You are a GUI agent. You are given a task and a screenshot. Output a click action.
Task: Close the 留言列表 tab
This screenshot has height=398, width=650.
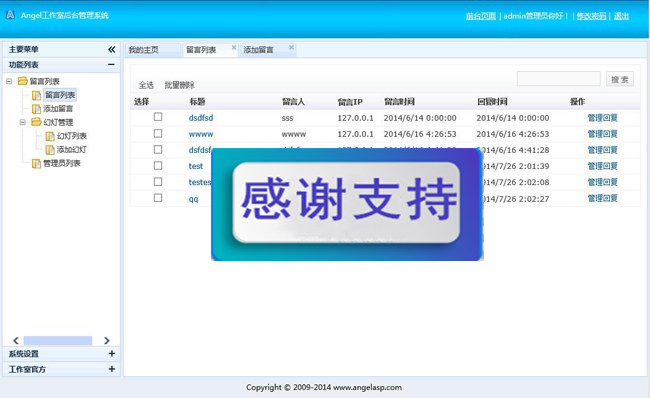(234, 47)
